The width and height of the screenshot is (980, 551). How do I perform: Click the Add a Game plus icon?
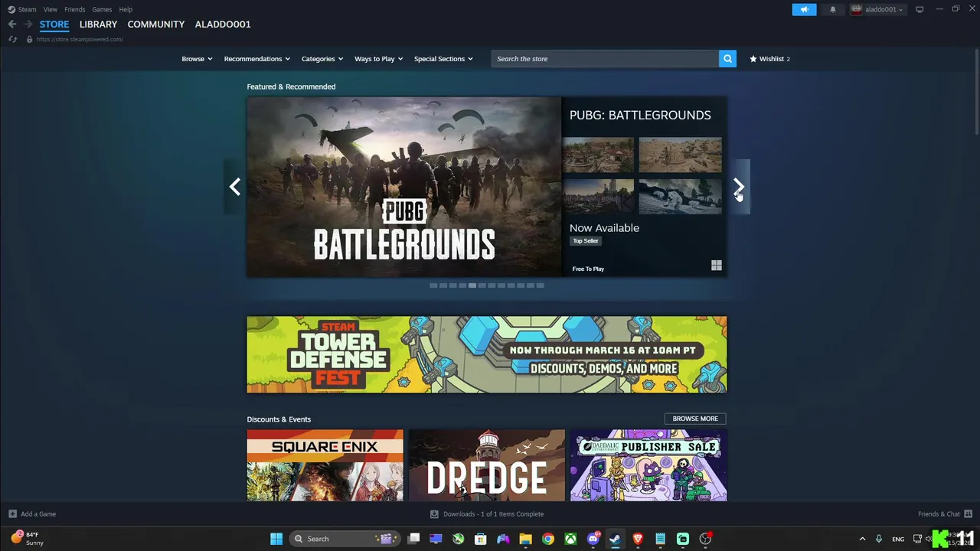[x=12, y=514]
